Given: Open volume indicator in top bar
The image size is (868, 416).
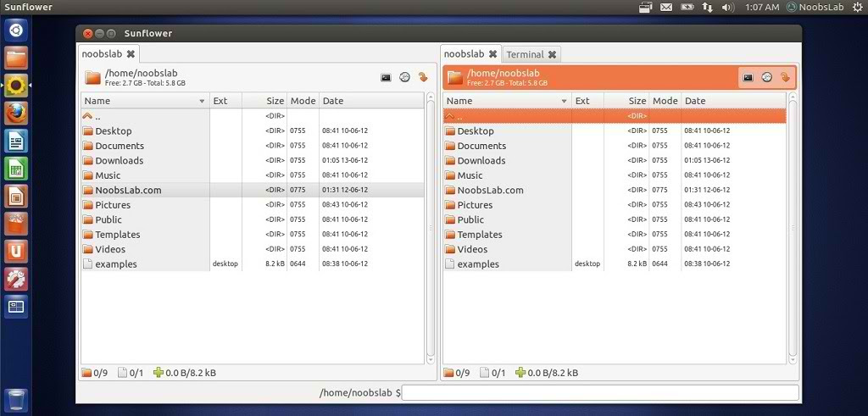Looking at the screenshot, I should click(x=728, y=7).
